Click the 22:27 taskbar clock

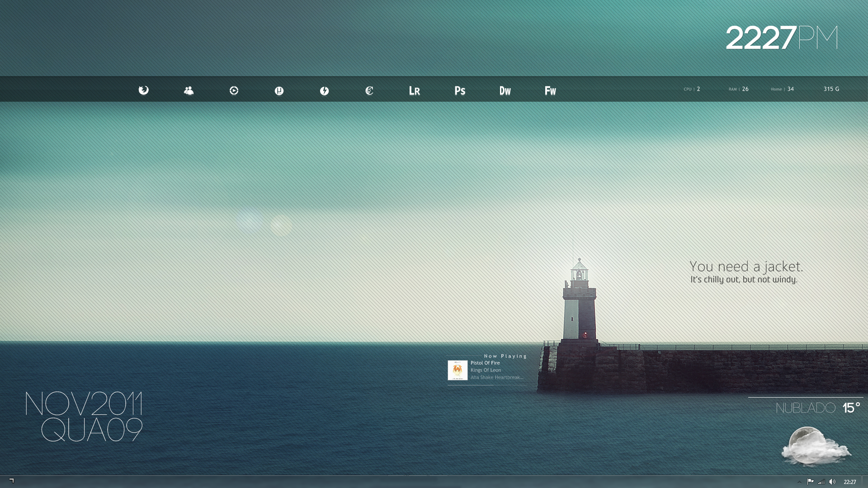point(850,482)
